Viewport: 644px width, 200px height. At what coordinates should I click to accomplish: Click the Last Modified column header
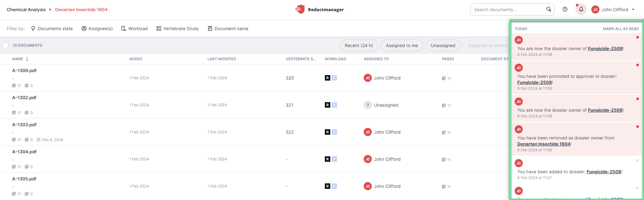(222, 59)
